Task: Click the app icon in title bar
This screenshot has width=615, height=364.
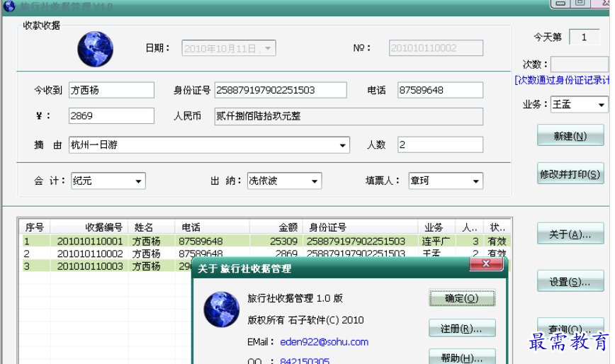Action: [9, 6]
